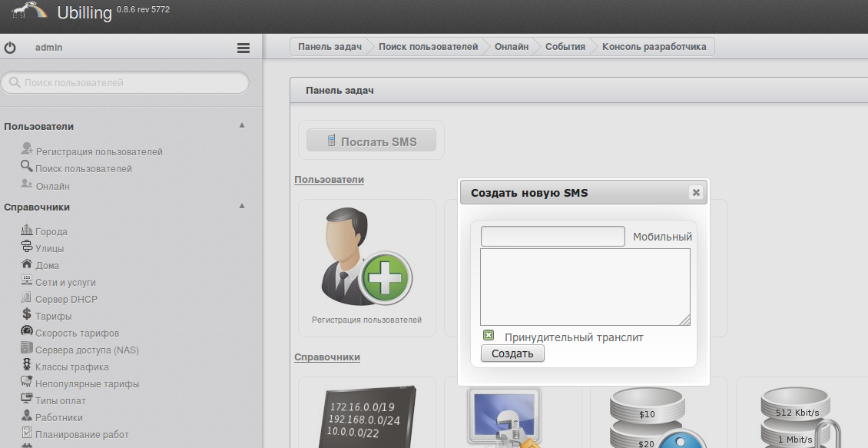Open Планирование работ sidebar link
The height and width of the screenshot is (448, 868).
(82, 435)
